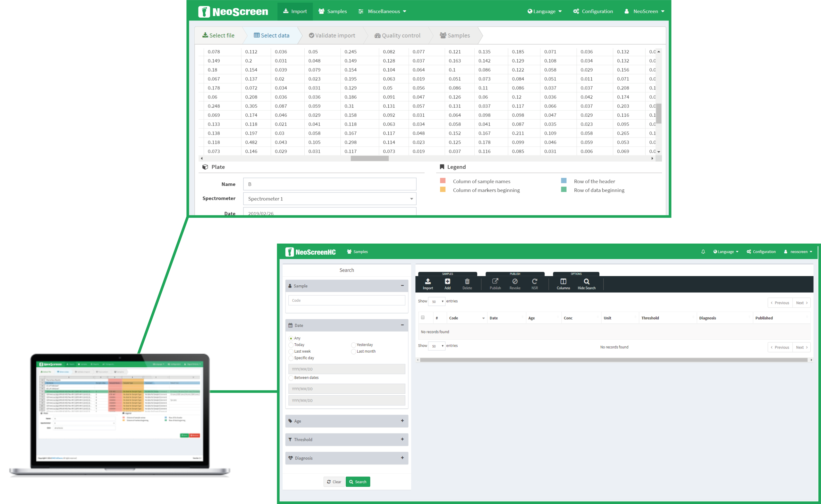This screenshot has height=504, width=821.
Task: Open the Spectrometer 1 dropdown
Action: tap(330, 199)
